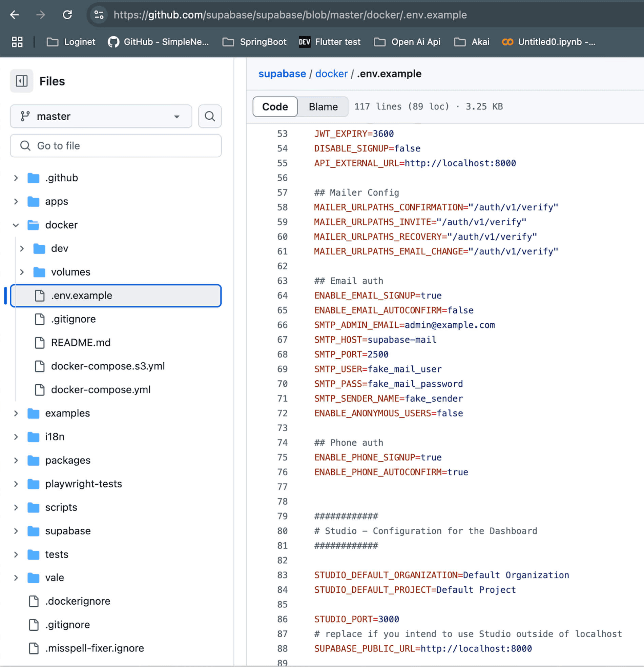Viewport: 644px width, 667px height.
Task: Click supabase breadcrumb link
Action: [x=282, y=74]
